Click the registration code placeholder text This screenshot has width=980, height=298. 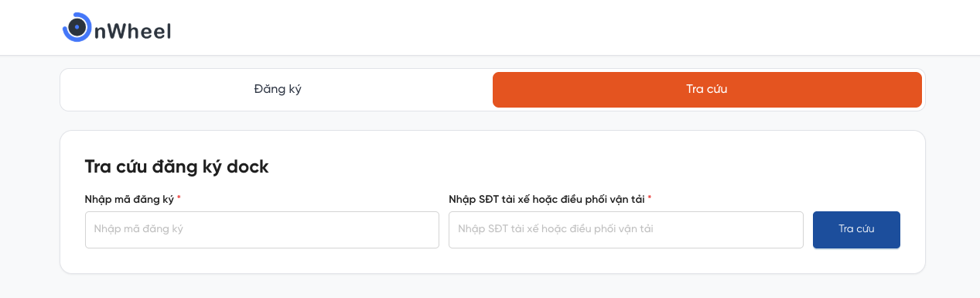(138, 229)
